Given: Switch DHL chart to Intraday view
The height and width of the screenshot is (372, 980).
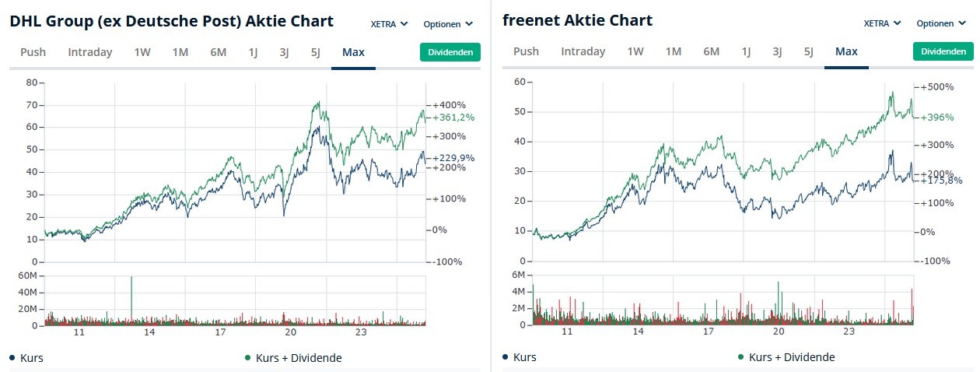Looking at the screenshot, I should 90,52.
